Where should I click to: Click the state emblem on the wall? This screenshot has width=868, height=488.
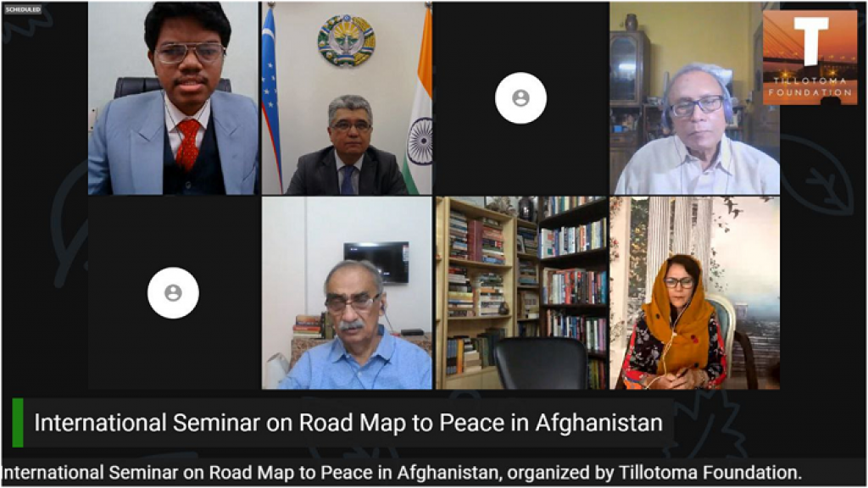pos(347,41)
